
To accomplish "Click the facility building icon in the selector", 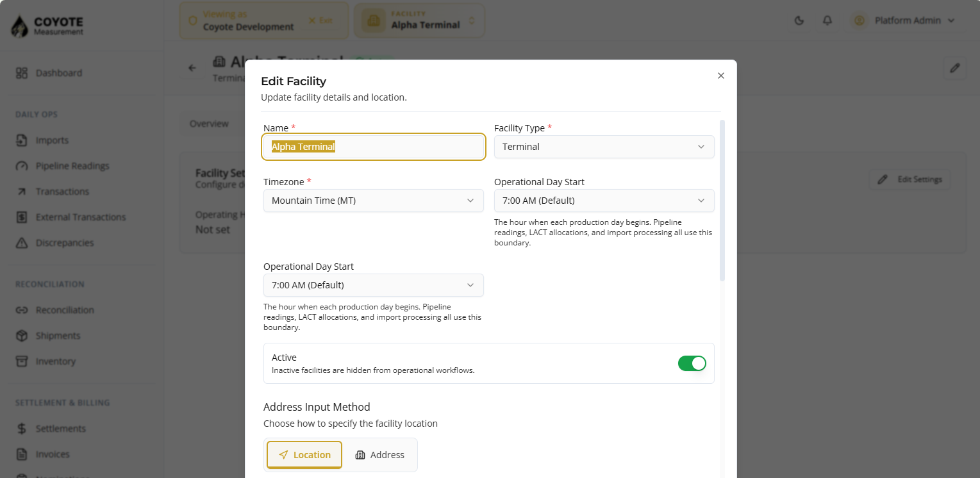I will (x=374, y=21).
